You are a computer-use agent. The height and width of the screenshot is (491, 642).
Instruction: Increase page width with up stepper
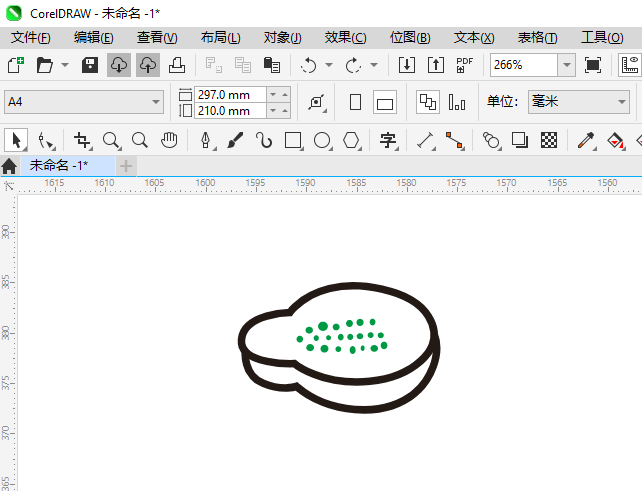pyautogui.click(x=285, y=95)
